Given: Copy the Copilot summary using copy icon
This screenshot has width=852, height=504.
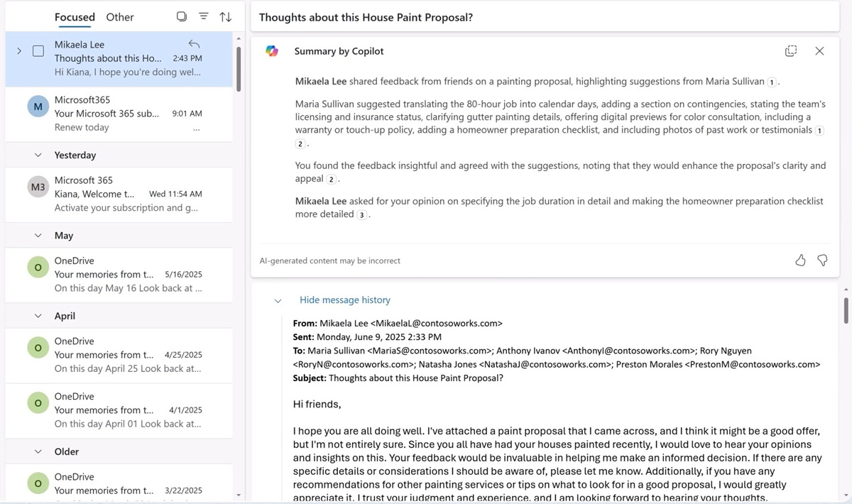Looking at the screenshot, I should click(791, 51).
